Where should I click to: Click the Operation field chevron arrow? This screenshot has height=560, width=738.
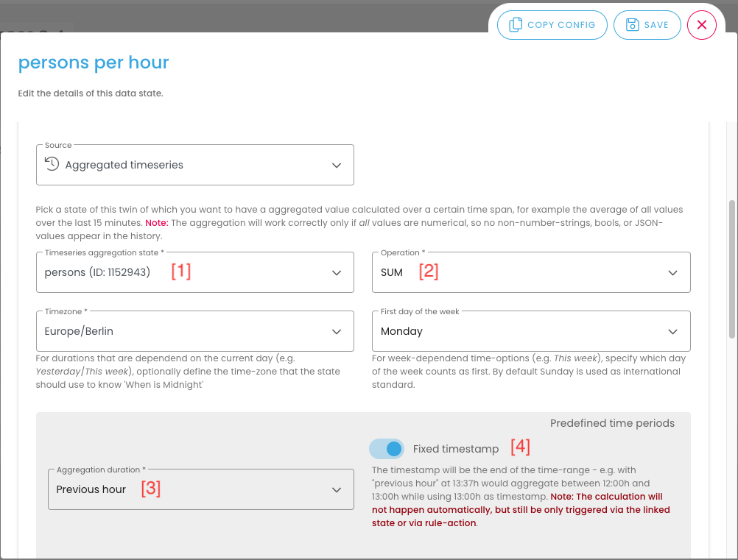(672, 272)
